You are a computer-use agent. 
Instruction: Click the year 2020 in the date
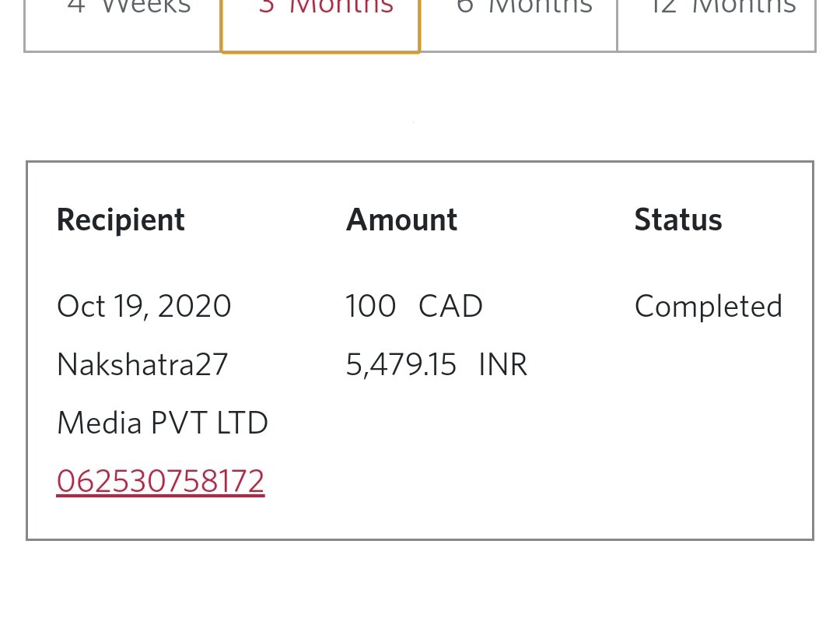click(194, 307)
